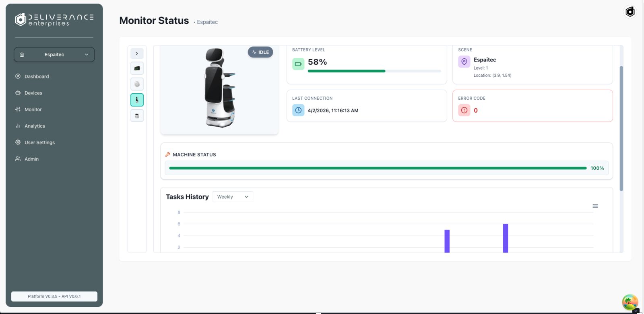Click the machine status progress bar

(378, 168)
